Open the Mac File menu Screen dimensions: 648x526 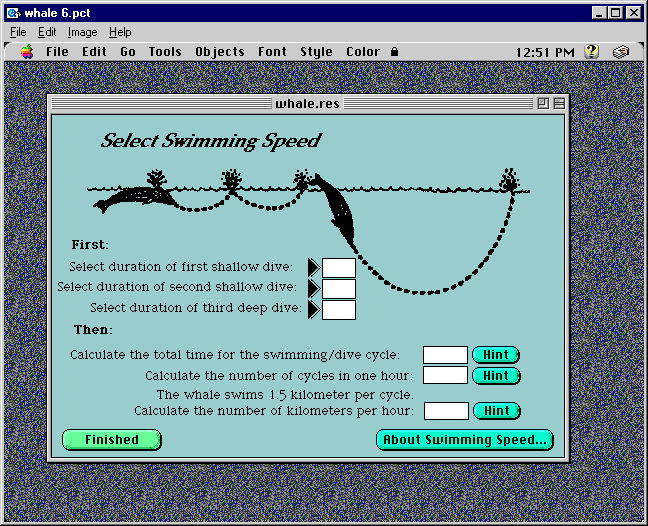click(x=57, y=52)
